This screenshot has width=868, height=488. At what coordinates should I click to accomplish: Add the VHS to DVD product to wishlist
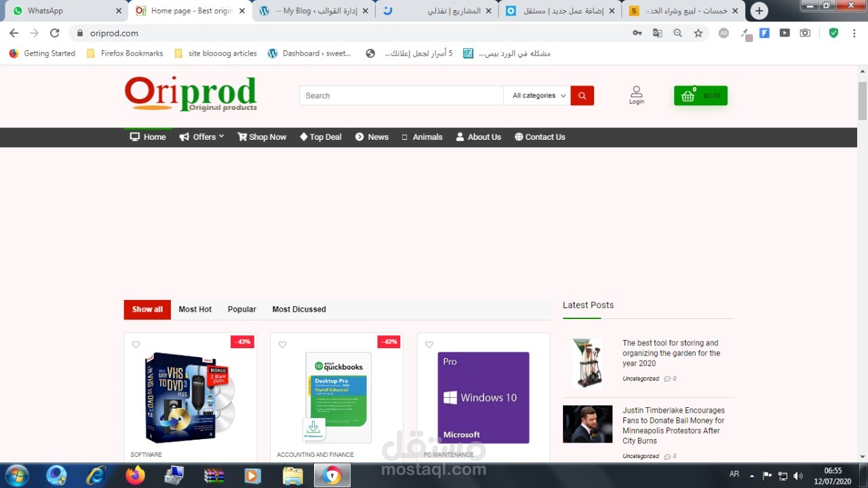tap(136, 345)
